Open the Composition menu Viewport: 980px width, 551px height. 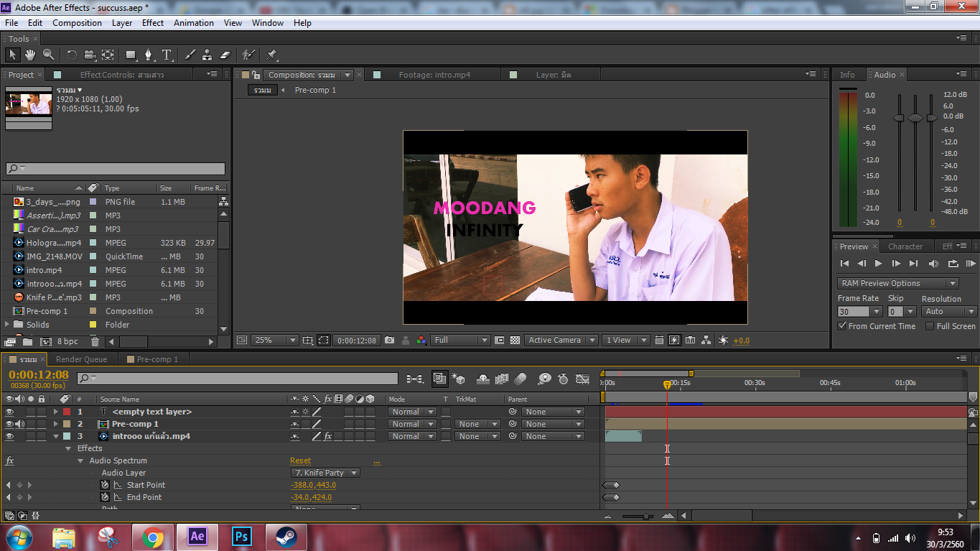click(77, 23)
